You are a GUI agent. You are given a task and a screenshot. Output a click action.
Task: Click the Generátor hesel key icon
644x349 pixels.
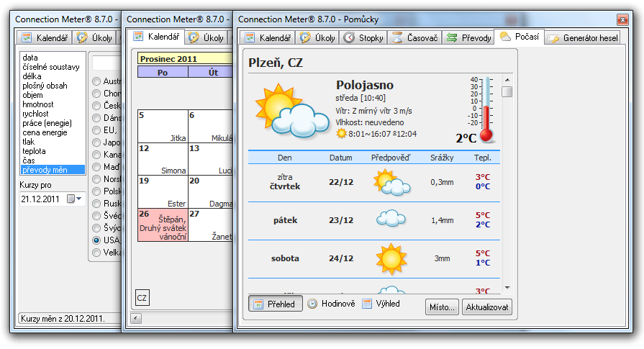coord(553,38)
